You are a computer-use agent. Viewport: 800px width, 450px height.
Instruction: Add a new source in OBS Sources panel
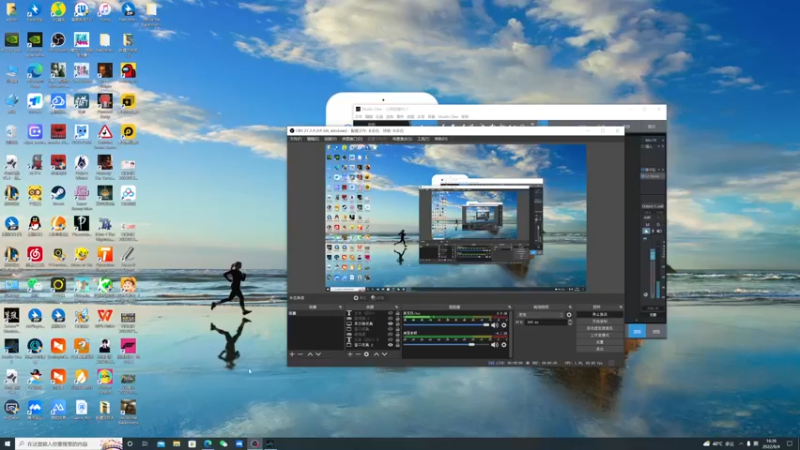point(350,354)
